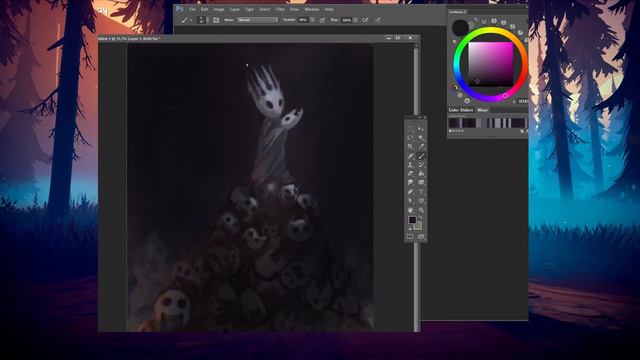Select the Eraser tool

pyautogui.click(x=410, y=173)
